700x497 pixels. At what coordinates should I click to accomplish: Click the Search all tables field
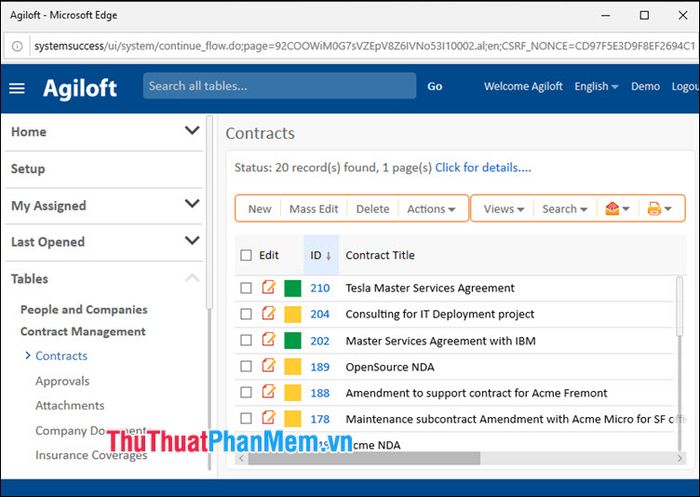coord(279,86)
